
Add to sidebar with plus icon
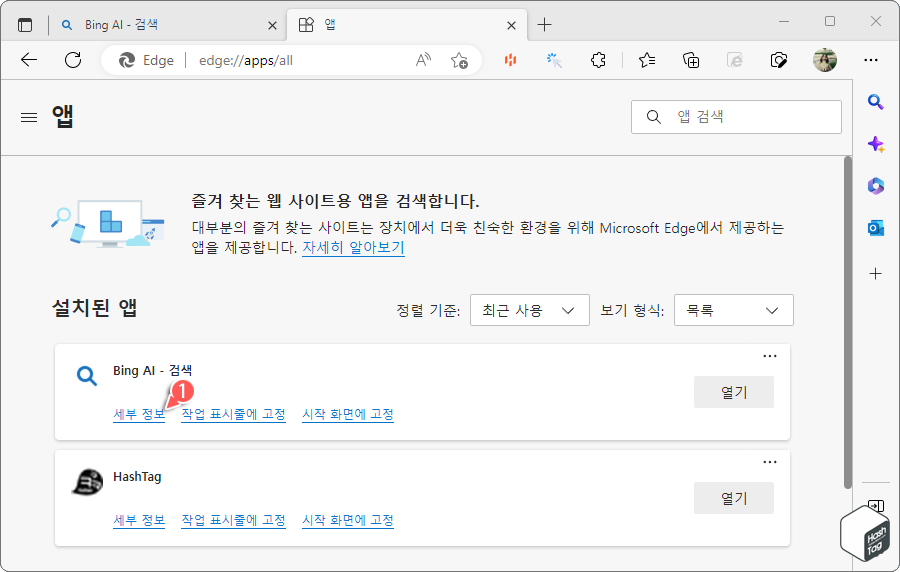tap(875, 274)
